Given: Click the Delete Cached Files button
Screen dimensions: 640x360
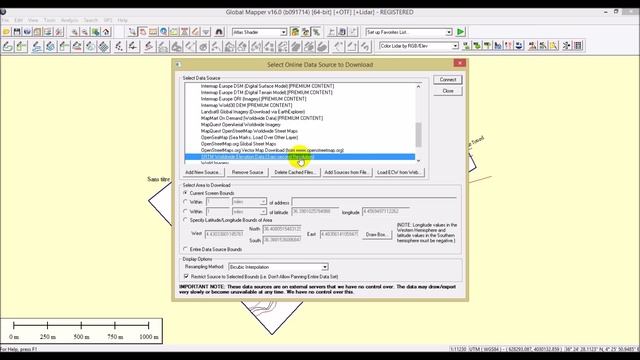Looking at the screenshot, I should 295,172.
